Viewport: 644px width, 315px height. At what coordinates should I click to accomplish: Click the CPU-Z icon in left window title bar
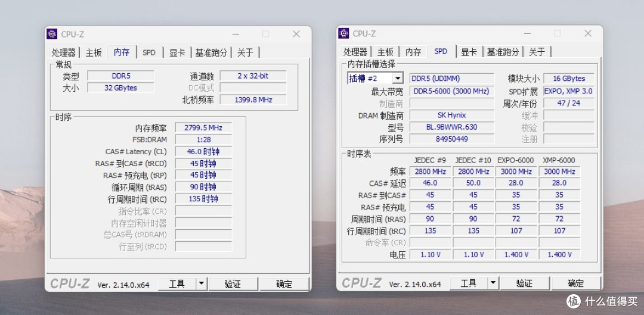pyautogui.click(x=52, y=34)
